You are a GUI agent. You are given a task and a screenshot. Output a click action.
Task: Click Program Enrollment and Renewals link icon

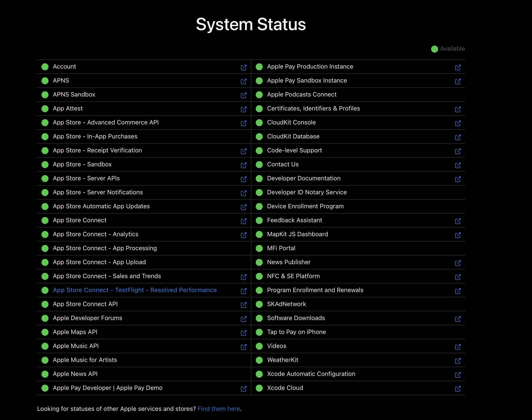pyautogui.click(x=458, y=291)
